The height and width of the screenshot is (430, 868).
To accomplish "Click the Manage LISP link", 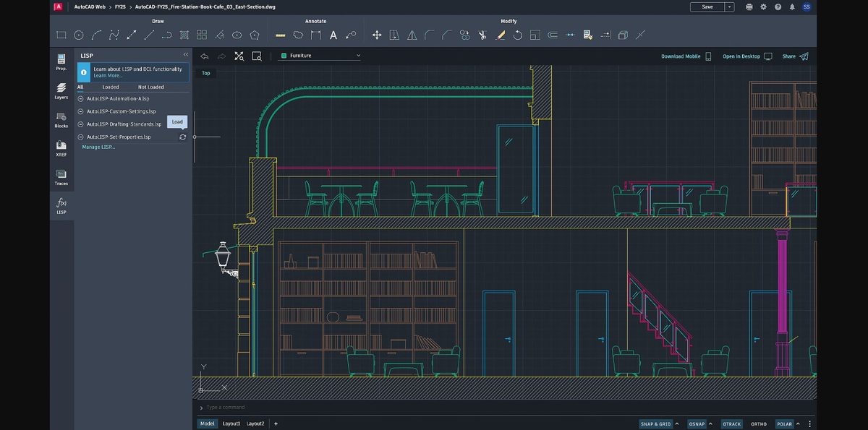I will [x=98, y=147].
